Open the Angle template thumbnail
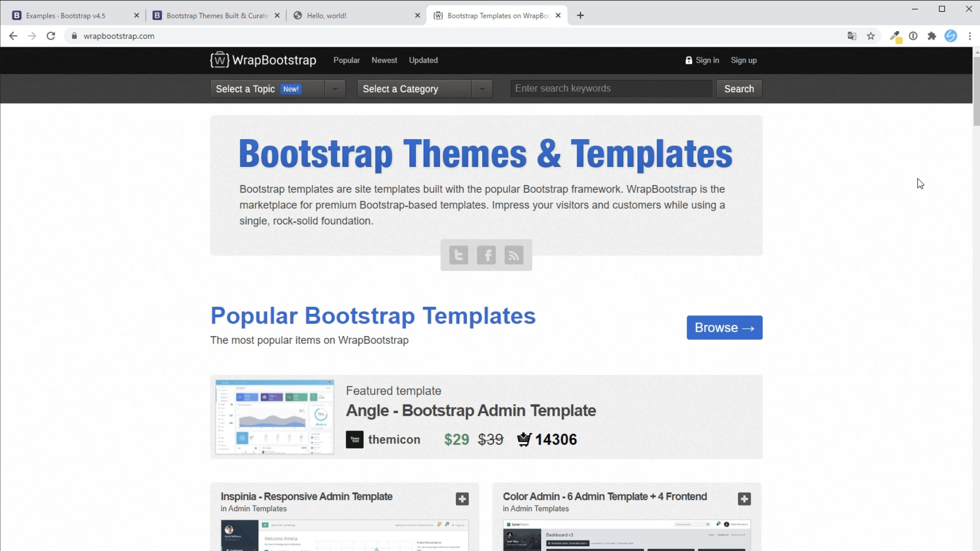The image size is (980, 551). click(x=275, y=417)
